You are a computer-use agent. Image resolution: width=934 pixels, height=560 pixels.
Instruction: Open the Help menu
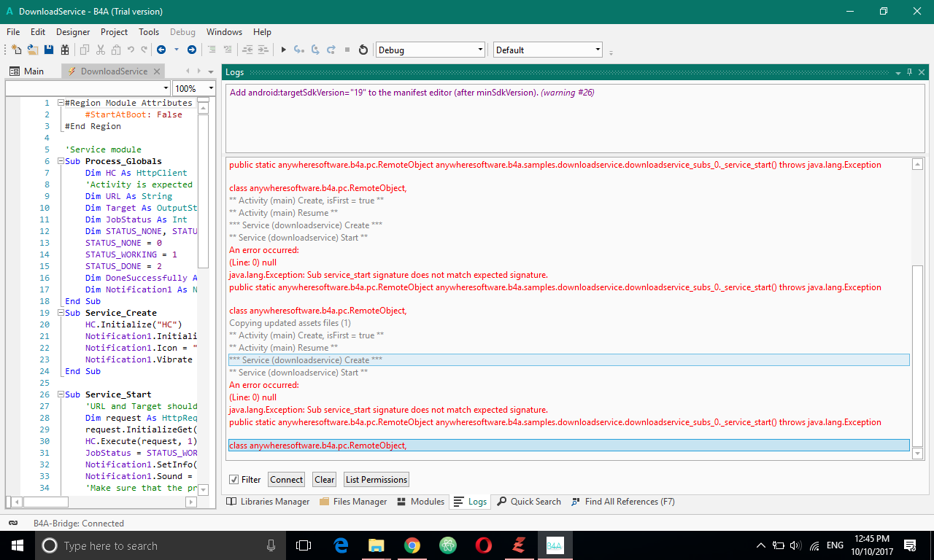pos(262,32)
